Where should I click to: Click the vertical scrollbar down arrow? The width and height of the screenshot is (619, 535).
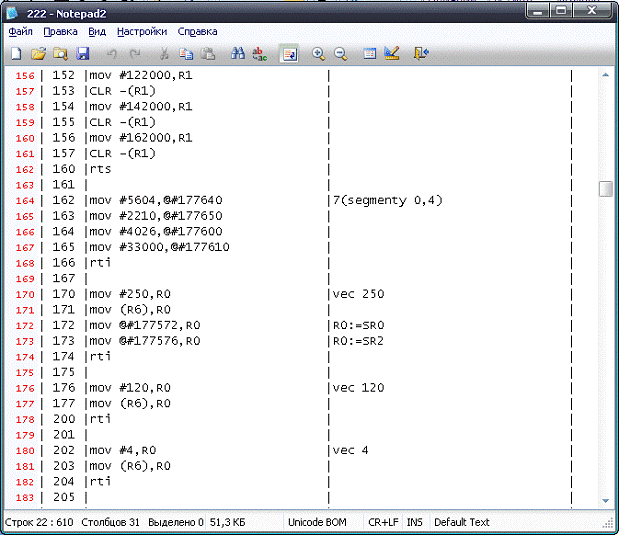(x=605, y=500)
